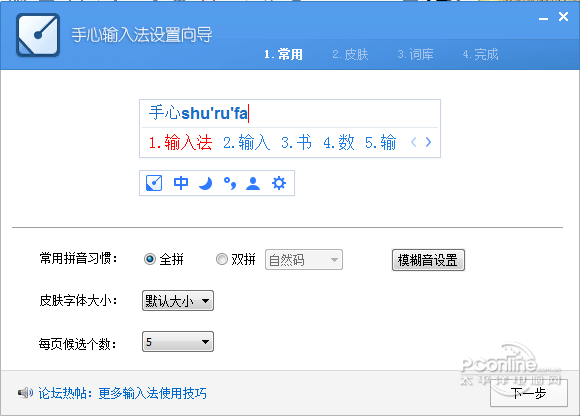Image resolution: width=580 pixels, height=416 pixels.
Task: Choose candidate 2. 输入
Action: [246, 142]
